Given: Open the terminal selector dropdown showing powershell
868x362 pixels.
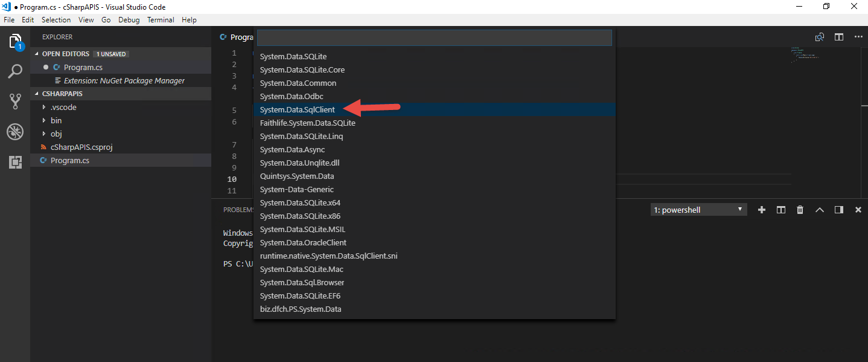Looking at the screenshot, I should pos(699,210).
